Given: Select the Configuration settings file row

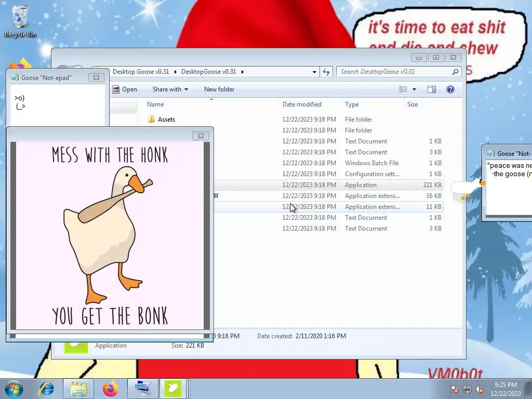Looking at the screenshot, I should [328, 174].
